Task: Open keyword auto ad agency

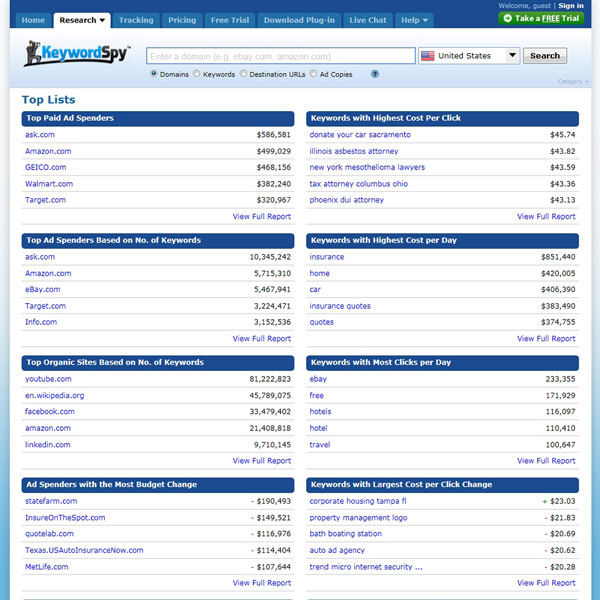Action: 337,550
